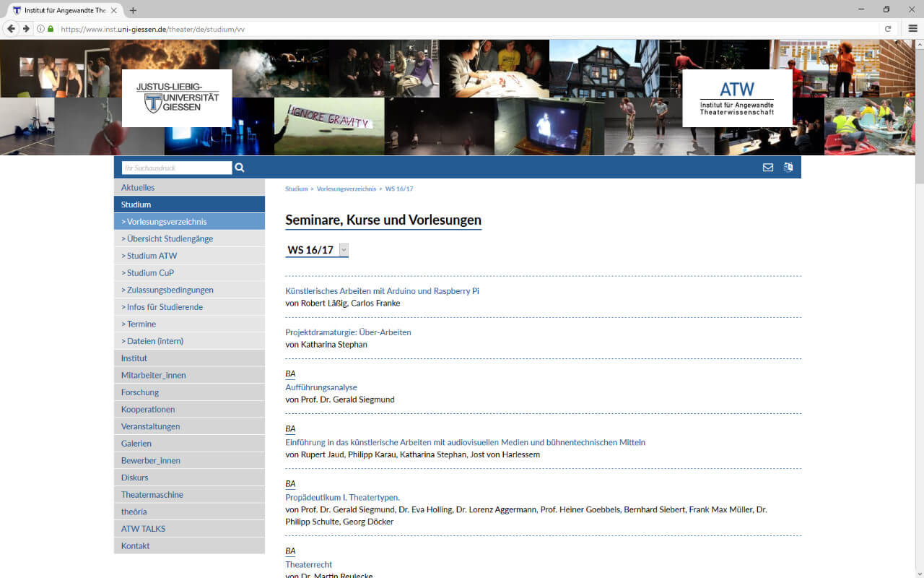924x578 pixels.
Task: Open Bewerber_innen menu item
Action: click(x=189, y=460)
